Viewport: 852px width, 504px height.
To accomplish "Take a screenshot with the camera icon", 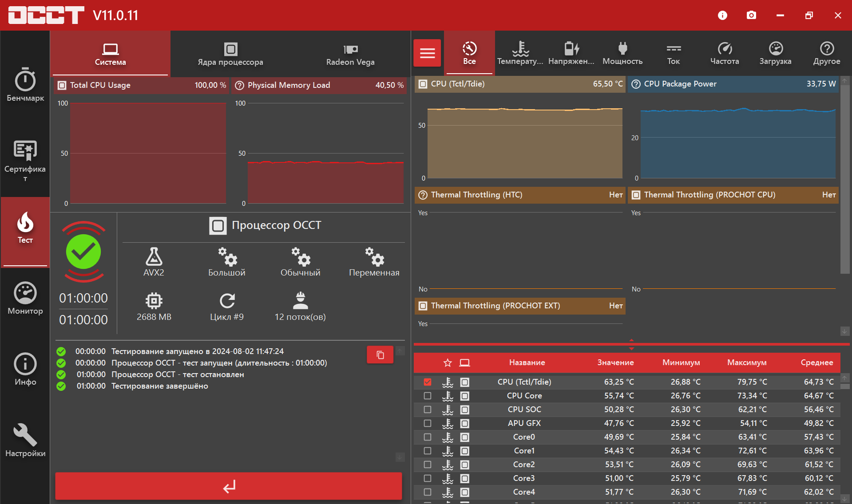I will [x=751, y=16].
